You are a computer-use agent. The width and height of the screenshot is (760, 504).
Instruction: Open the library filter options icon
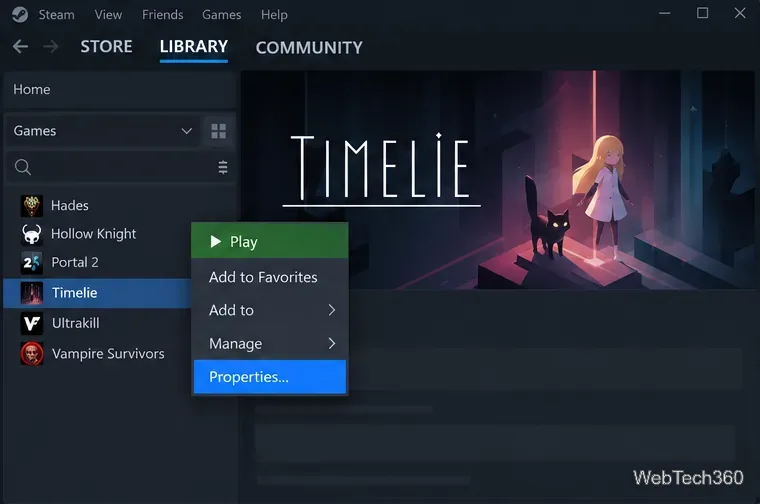point(223,167)
